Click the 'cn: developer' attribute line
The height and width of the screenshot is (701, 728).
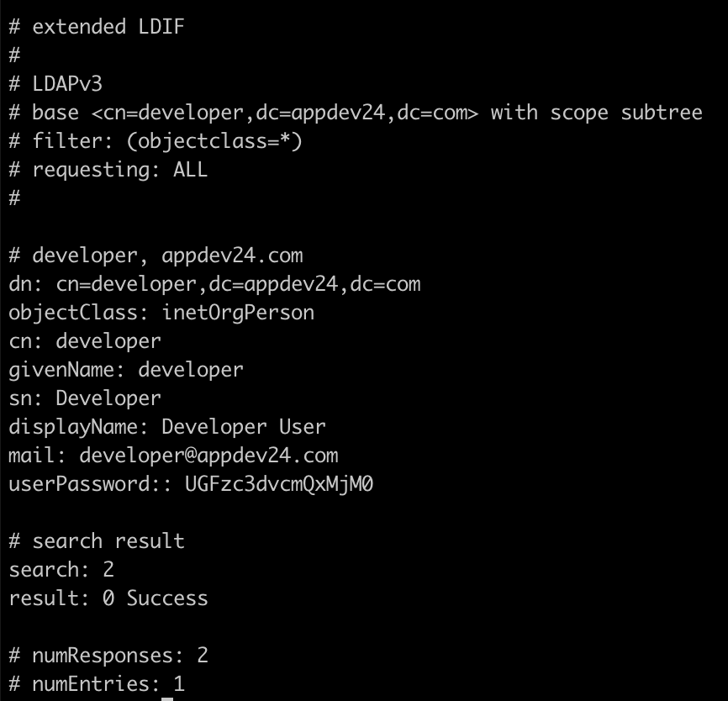(85, 341)
